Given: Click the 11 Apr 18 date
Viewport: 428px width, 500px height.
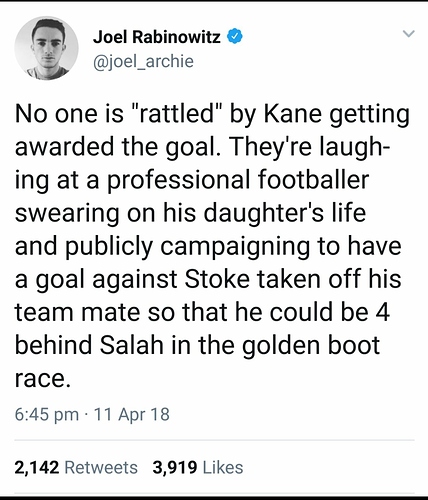Looking at the screenshot, I should click(x=132, y=414).
